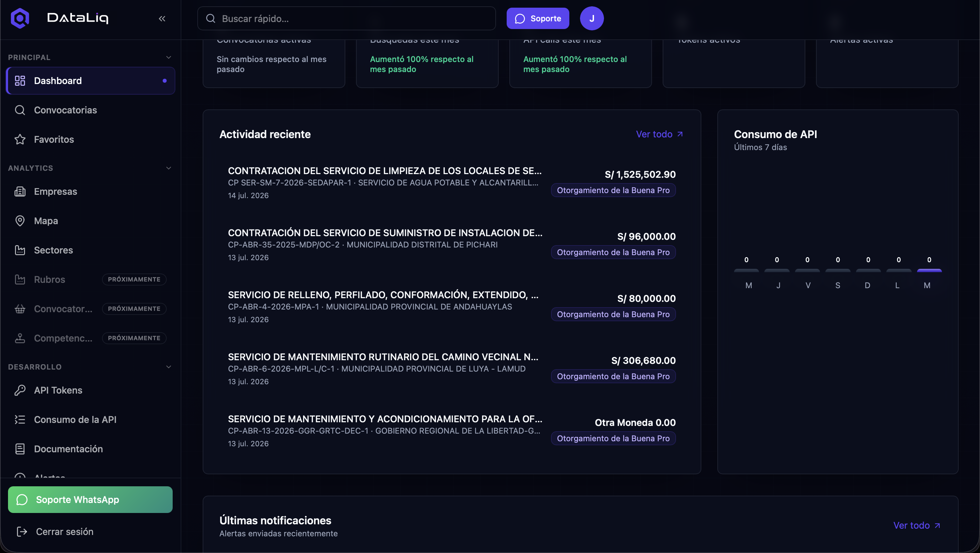This screenshot has height=553, width=980.
Task: Click the PRÓXIMAMENTE badge next to Rubros
Action: click(134, 280)
